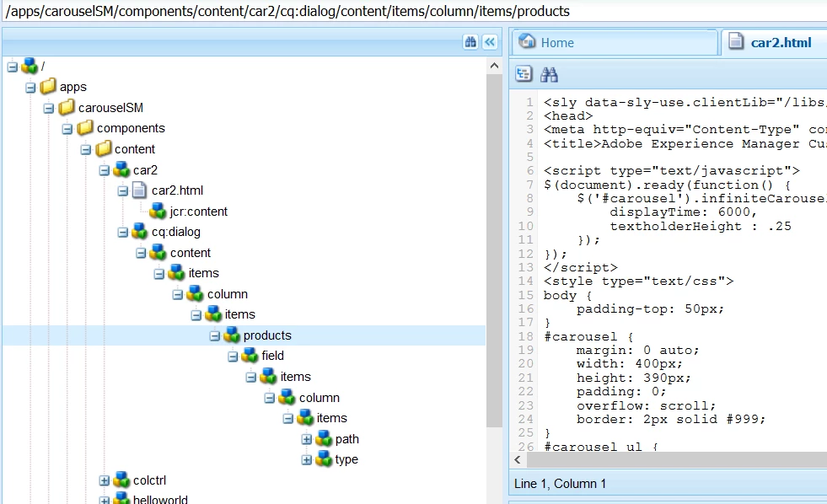Select the car2 tree item
The image size is (827, 504).
pyautogui.click(x=146, y=170)
